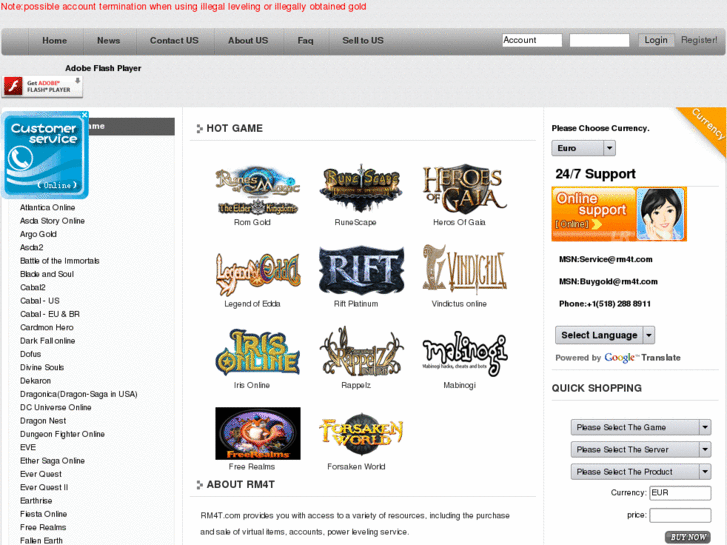Open Please Select The Server dropdown
The width and height of the screenshot is (727, 545).
coord(641,449)
